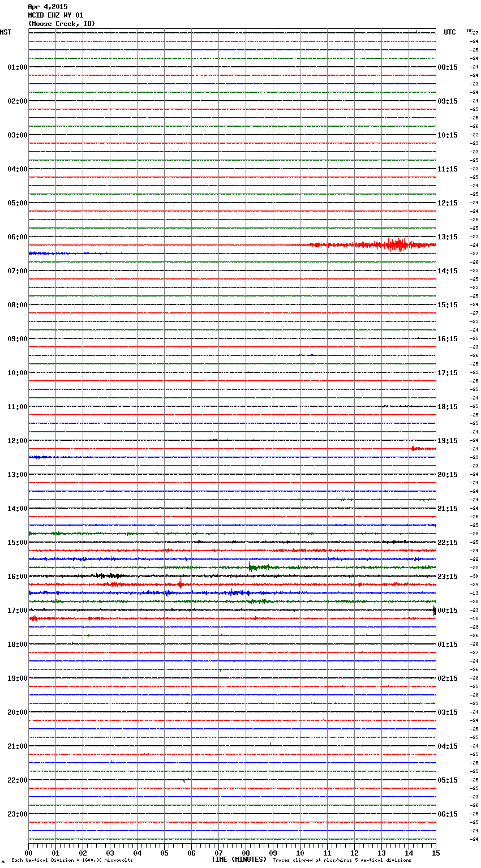Click the date text 'Apr 4,2015'
The width and height of the screenshot is (481, 868).
pos(48,7)
